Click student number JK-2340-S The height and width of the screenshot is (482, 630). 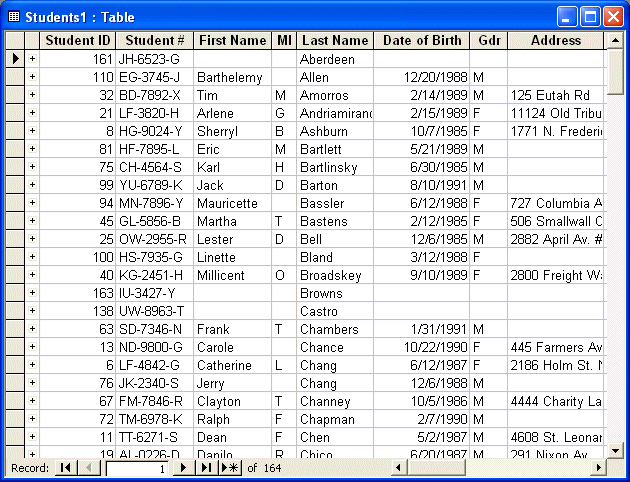pyautogui.click(x=155, y=383)
